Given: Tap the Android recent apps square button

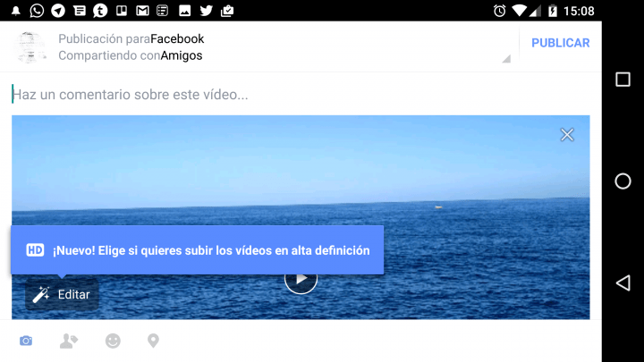Looking at the screenshot, I should 623,80.
